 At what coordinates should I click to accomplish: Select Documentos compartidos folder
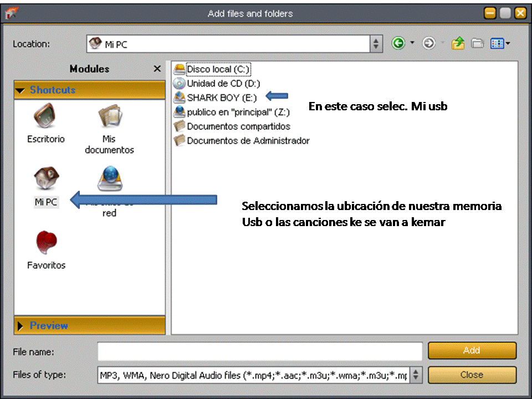pos(232,126)
